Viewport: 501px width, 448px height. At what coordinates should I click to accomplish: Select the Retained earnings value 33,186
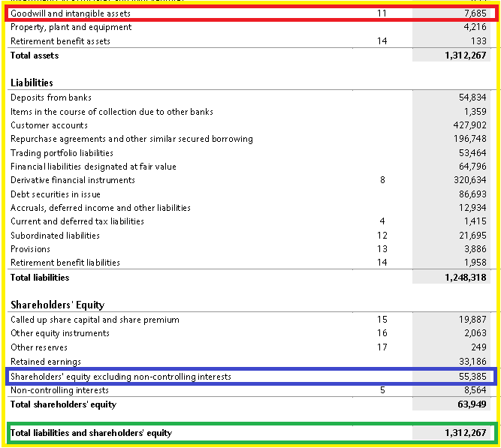point(472,362)
